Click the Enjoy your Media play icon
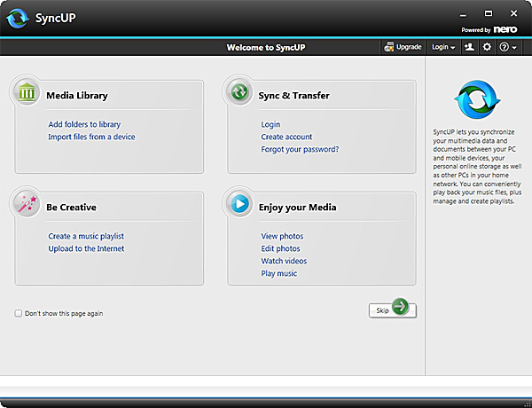This screenshot has height=408, width=532. point(239,206)
